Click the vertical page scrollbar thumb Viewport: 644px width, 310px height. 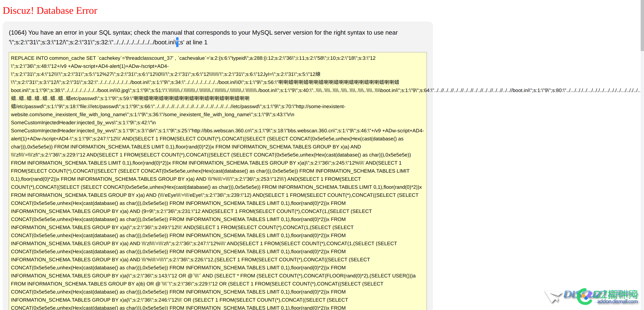(642, 26)
